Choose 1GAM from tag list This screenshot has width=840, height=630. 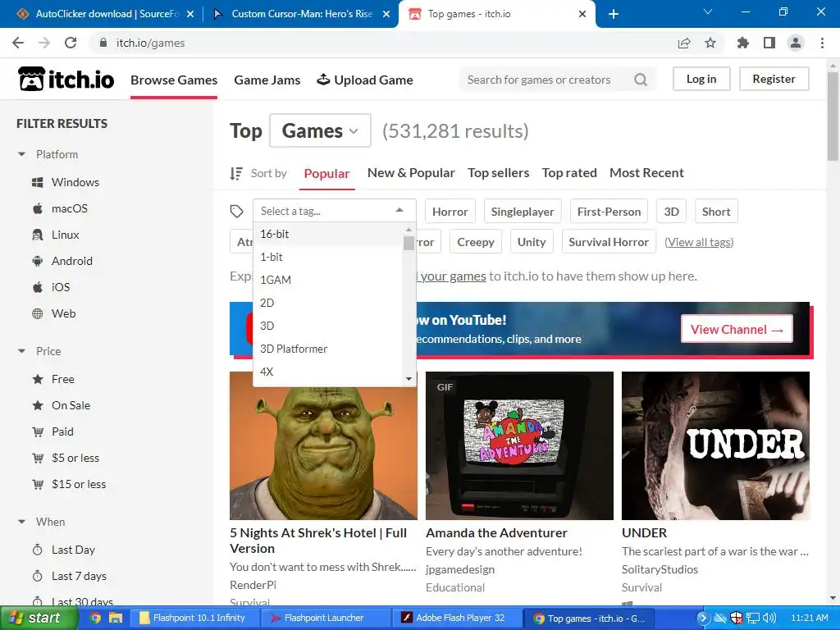click(328, 281)
